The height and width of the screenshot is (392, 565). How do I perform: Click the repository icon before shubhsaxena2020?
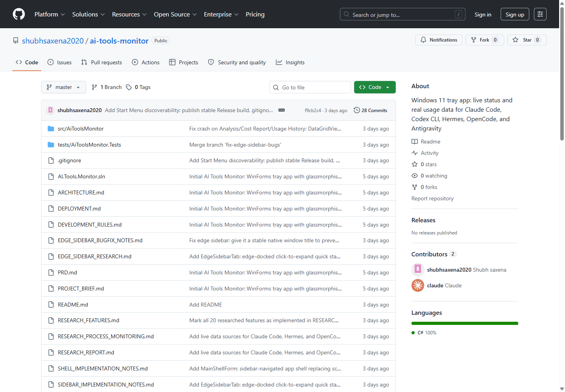pyautogui.click(x=16, y=41)
